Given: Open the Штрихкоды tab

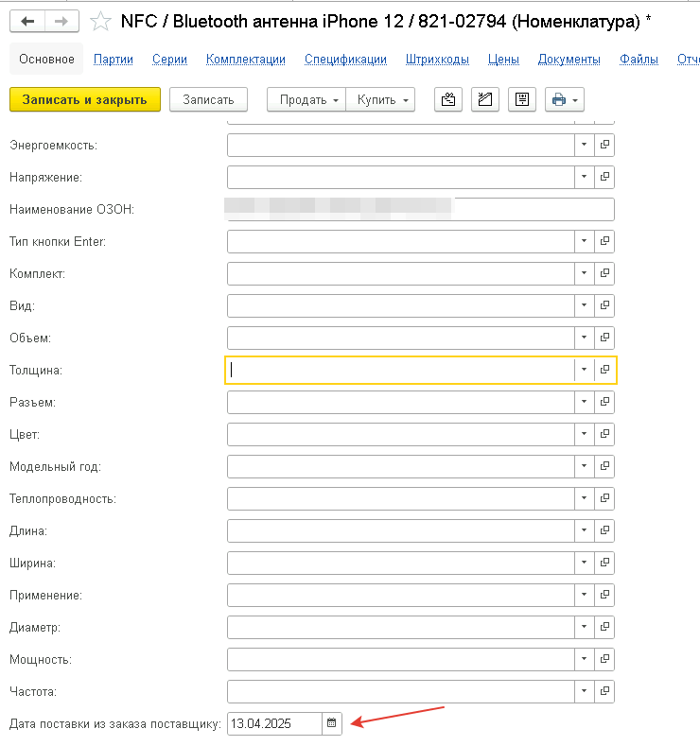Looking at the screenshot, I should tap(437, 60).
